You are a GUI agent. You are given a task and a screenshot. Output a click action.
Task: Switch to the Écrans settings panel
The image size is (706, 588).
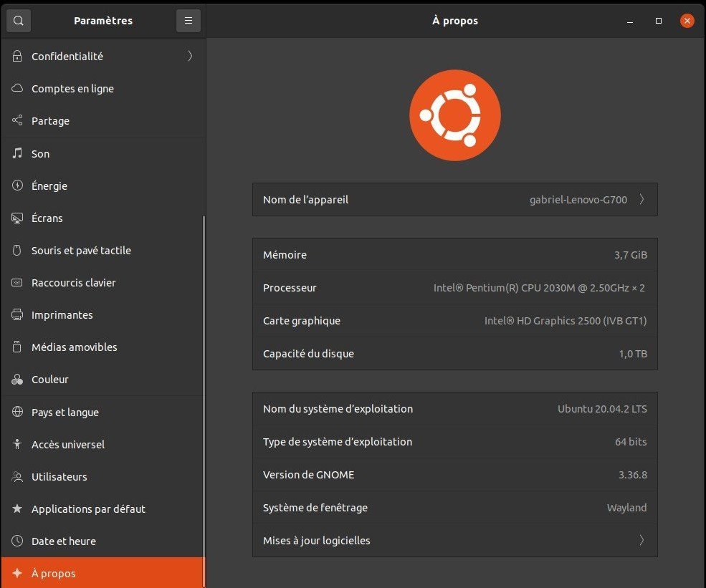47,218
